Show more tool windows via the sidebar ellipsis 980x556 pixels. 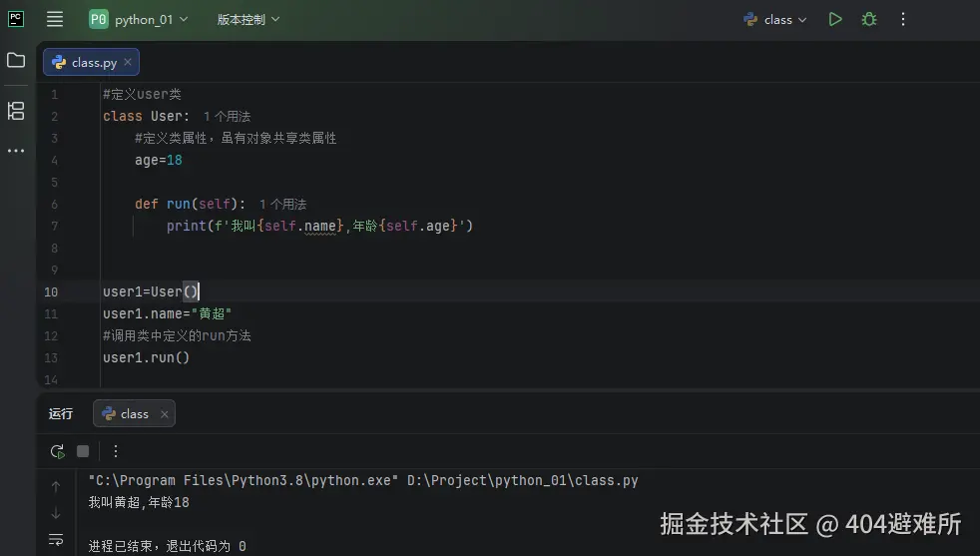coord(16,151)
